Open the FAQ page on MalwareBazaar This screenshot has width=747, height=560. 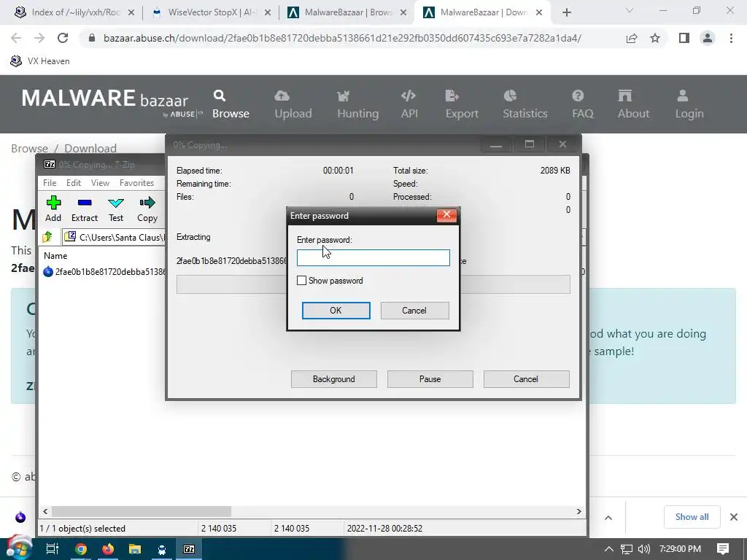[583, 104]
